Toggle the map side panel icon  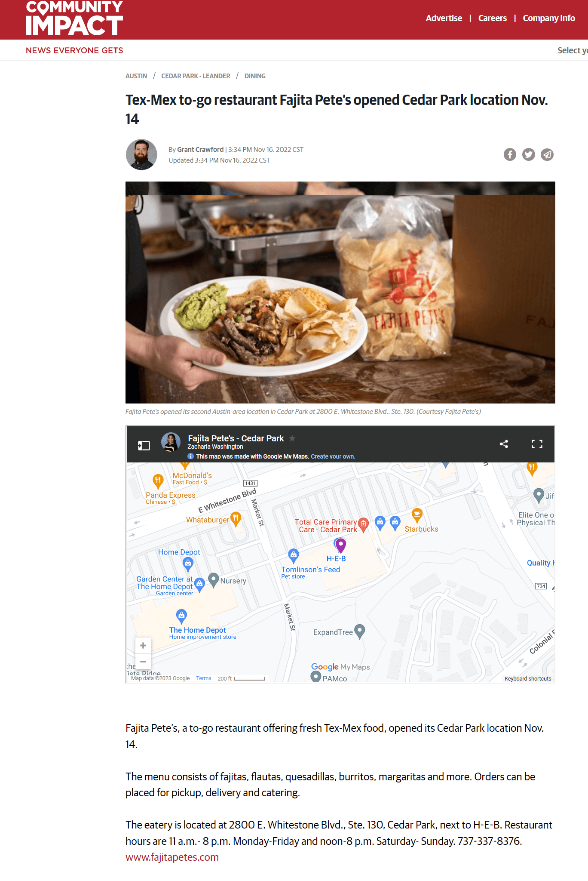(144, 445)
